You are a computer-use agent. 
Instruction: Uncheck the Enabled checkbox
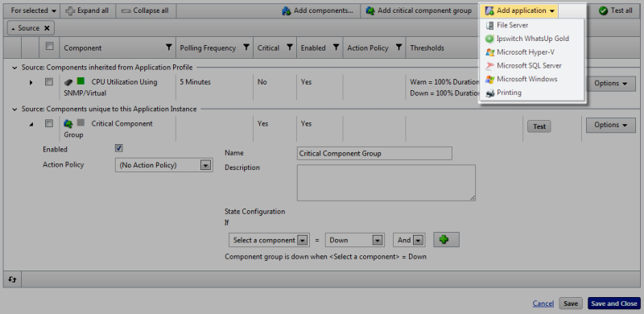point(119,148)
